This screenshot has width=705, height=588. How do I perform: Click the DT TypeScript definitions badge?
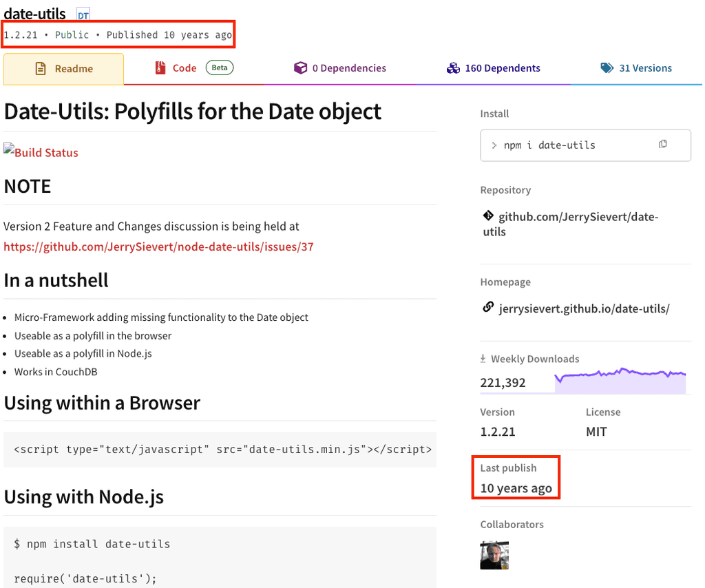(x=83, y=12)
